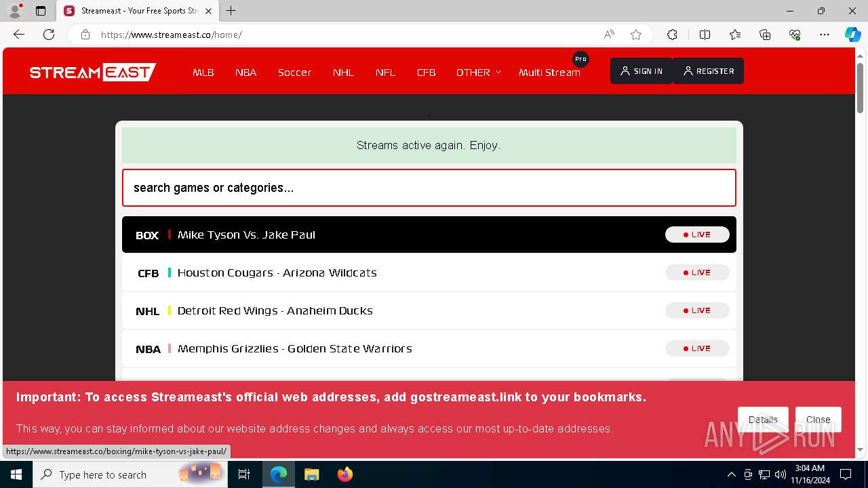View site information lock icon
This screenshot has height=488, width=868.
(85, 35)
